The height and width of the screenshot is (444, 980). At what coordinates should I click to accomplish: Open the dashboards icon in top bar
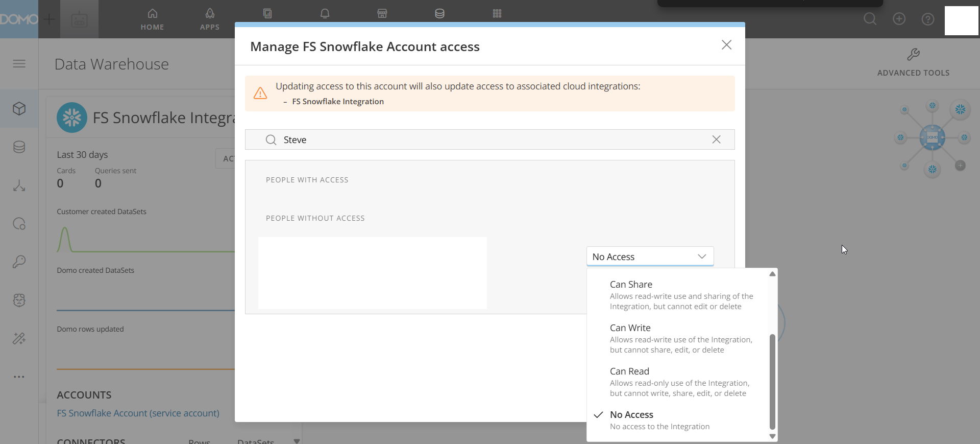tap(267, 14)
